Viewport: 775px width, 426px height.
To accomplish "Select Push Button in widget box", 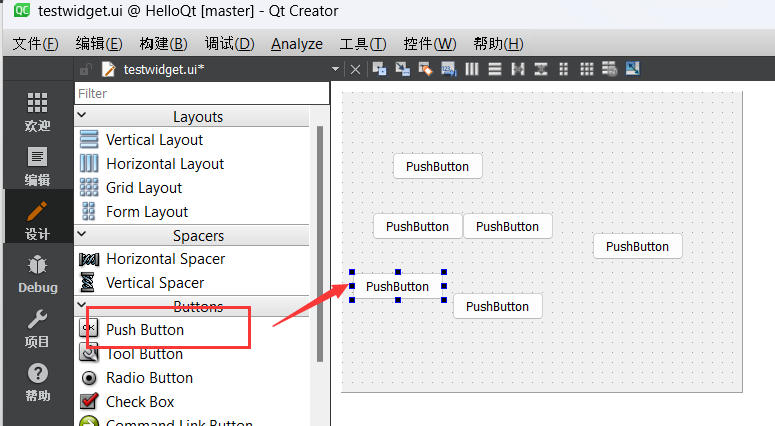I will point(192,330).
